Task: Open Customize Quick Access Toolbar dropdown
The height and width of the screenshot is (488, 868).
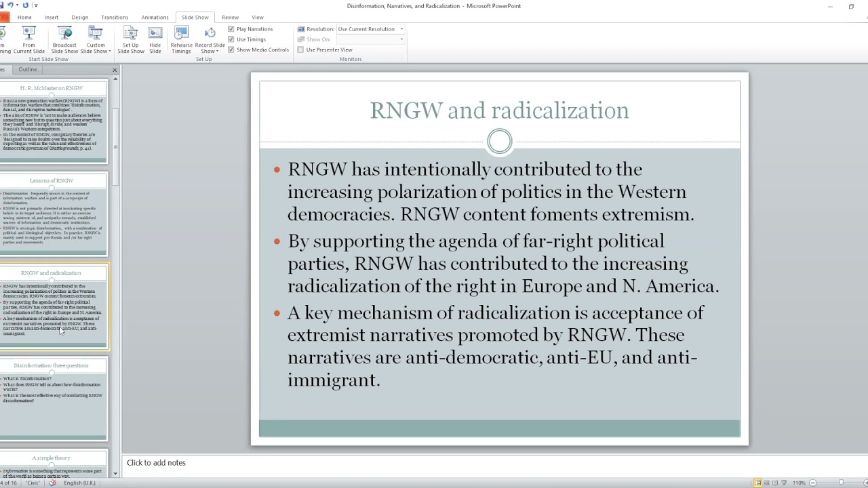Action: 35,5
